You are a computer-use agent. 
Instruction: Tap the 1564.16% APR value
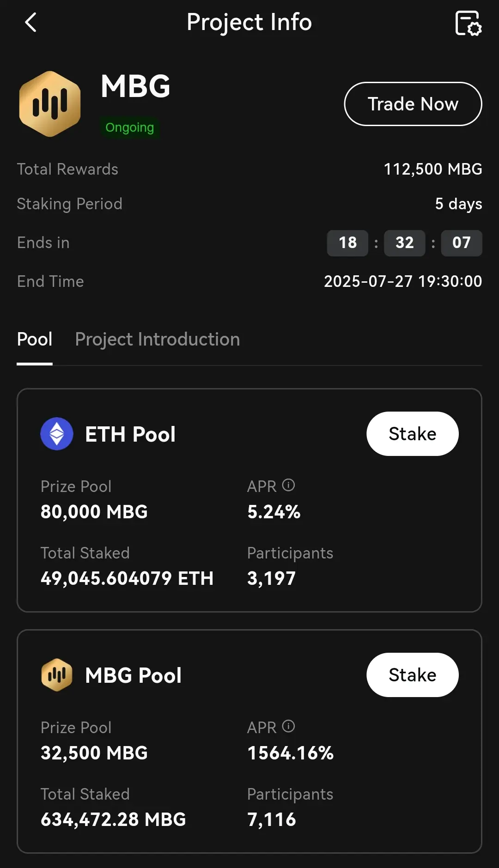291,753
